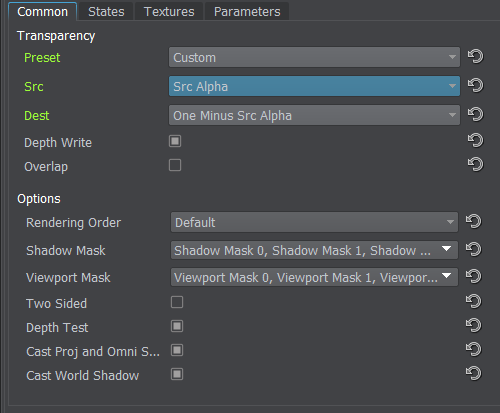Screen dimensions: 500x413
Task: Reset the Depth Write setting
Action: [475, 140]
